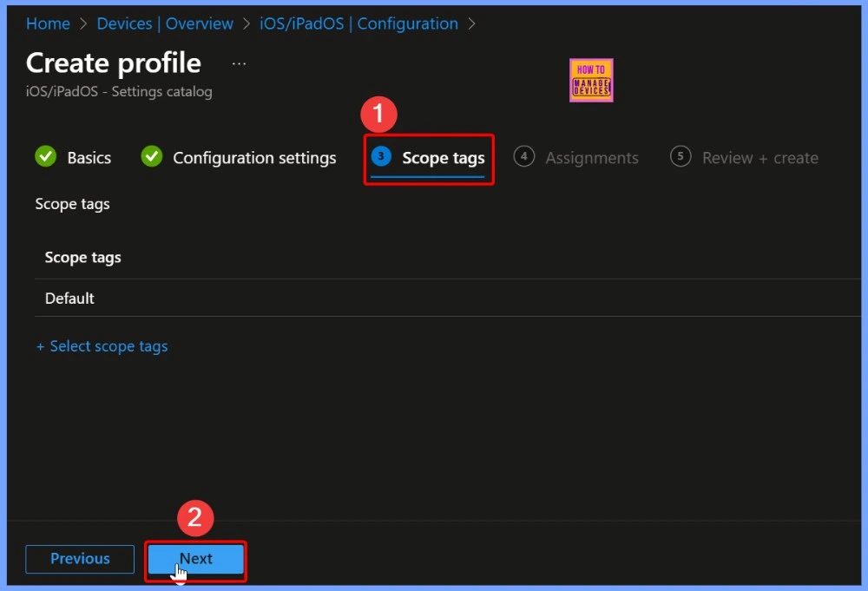Image resolution: width=868 pixels, height=591 pixels.
Task: Click the step 4 circle for Assignments
Action: coord(524,157)
